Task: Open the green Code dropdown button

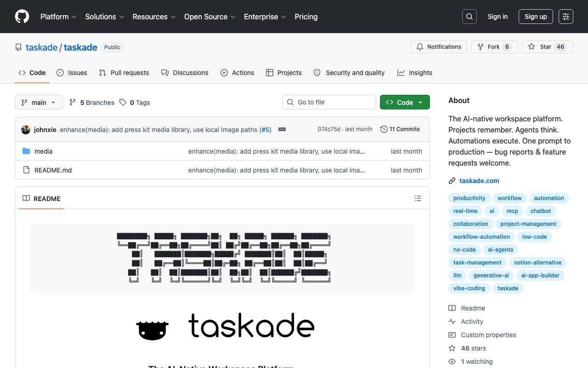Action: pos(405,102)
